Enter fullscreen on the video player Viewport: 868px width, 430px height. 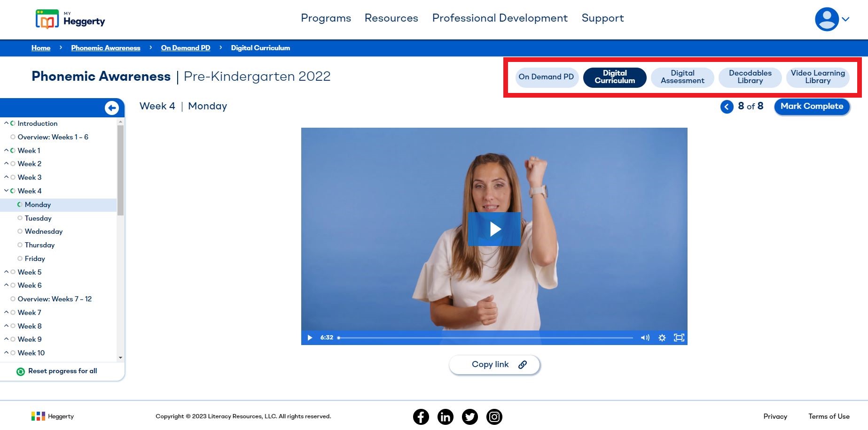(679, 338)
